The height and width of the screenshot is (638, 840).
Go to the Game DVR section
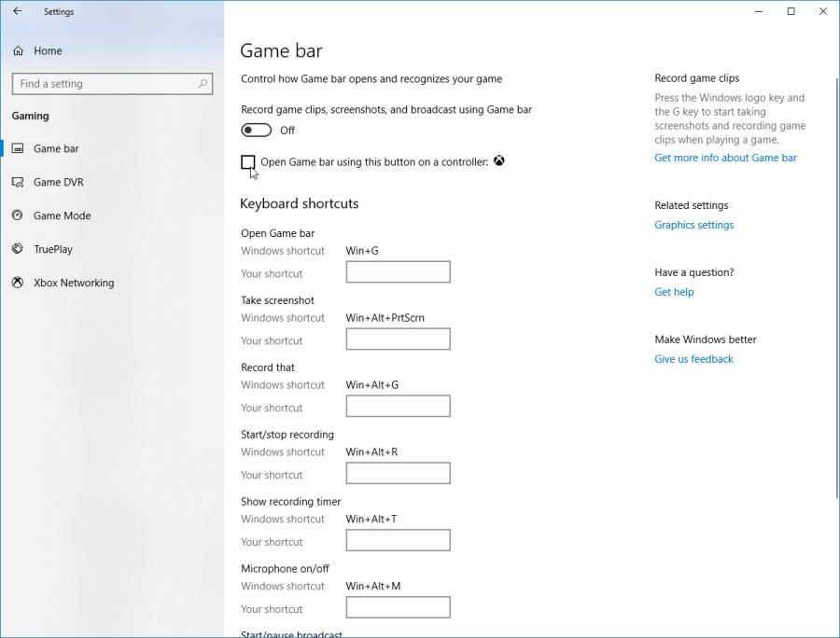pyautogui.click(x=59, y=182)
